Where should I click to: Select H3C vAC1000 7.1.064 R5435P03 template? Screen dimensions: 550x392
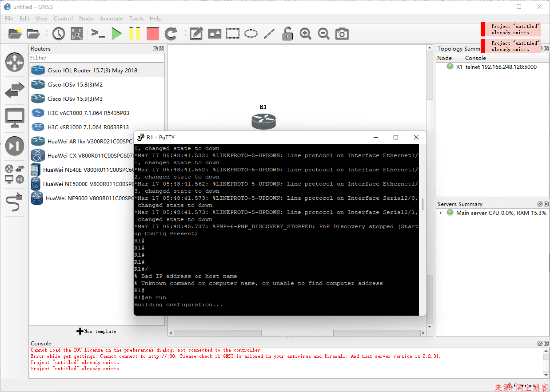pos(97,113)
